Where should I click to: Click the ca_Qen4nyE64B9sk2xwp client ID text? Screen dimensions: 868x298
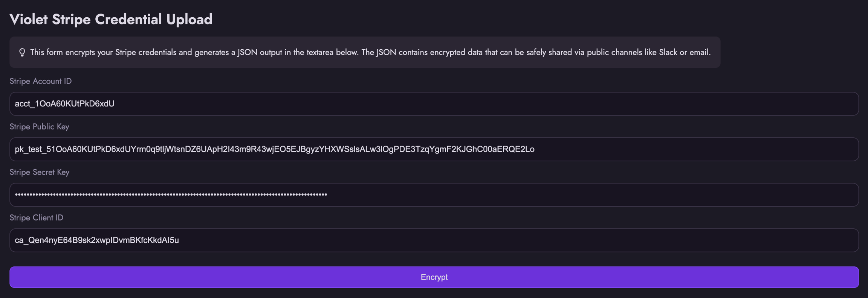click(97, 240)
